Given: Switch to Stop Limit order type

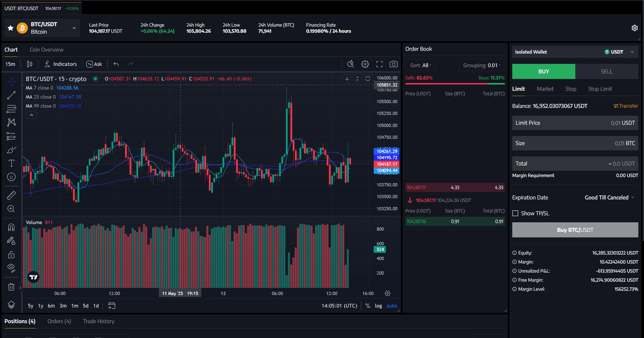Looking at the screenshot, I should point(600,89).
